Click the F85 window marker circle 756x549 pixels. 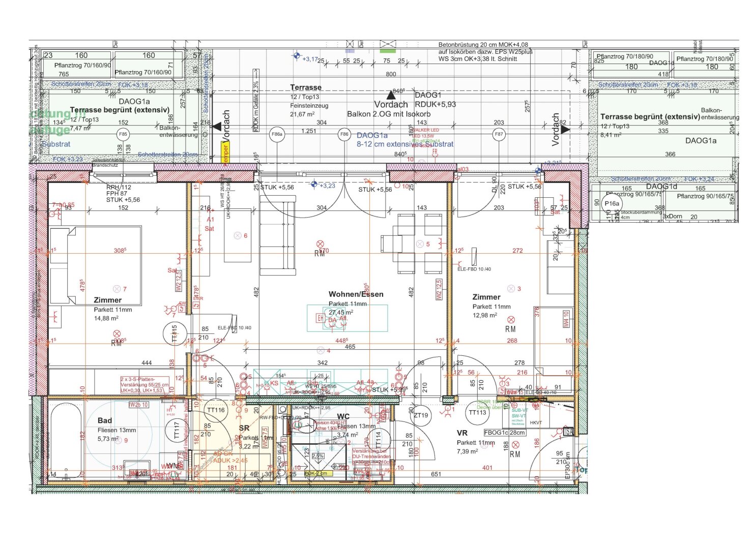(123, 135)
